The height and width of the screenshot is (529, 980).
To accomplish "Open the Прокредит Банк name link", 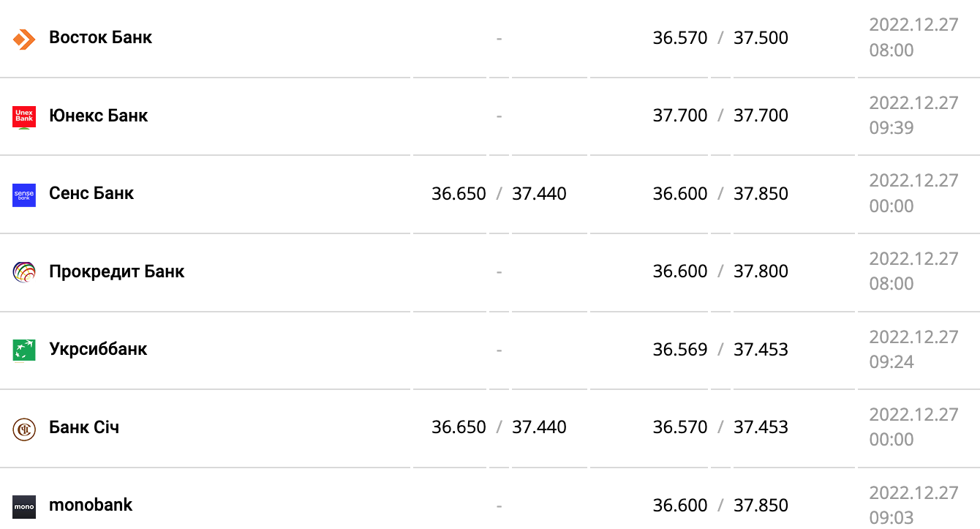I will tap(116, 271).
